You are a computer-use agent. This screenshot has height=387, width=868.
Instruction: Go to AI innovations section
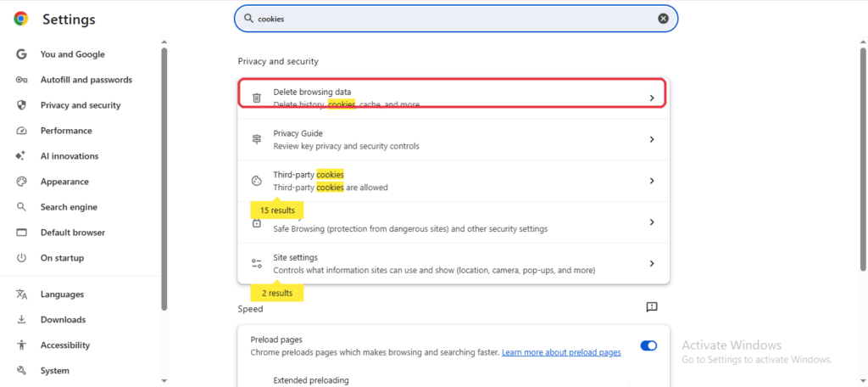(70, 156)
